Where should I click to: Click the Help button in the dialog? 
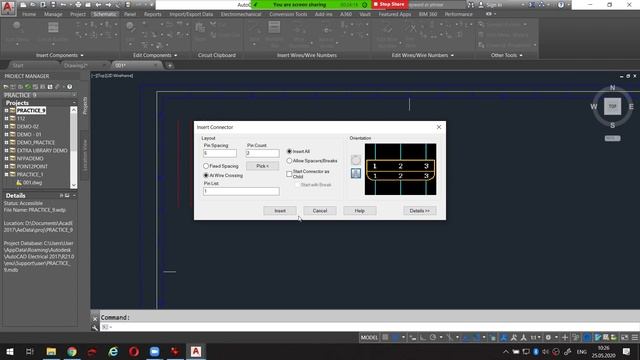pyautogui.click(x=360, y=211)
